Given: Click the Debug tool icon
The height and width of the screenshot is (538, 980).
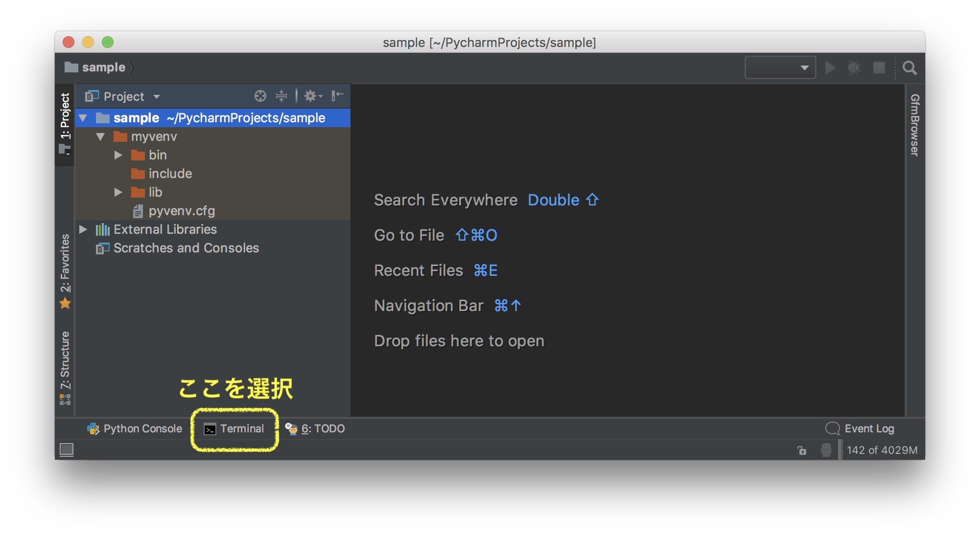Looking at the screenshot, I should point(855,66).
